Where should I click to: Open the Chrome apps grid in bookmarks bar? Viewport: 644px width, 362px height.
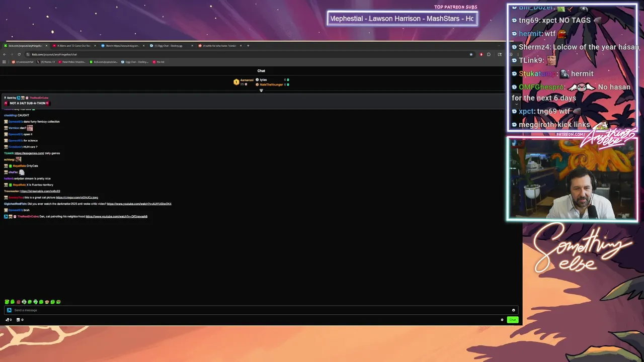(x=4, y=62)
